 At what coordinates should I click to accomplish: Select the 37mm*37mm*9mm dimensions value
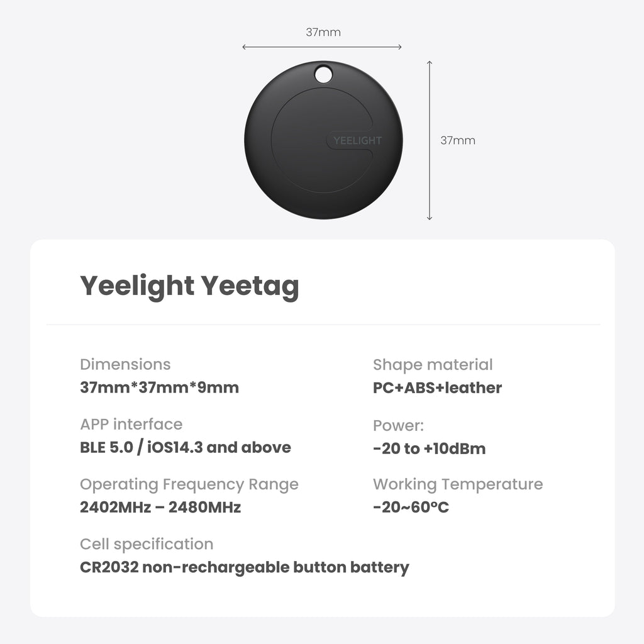pos(159,387)
